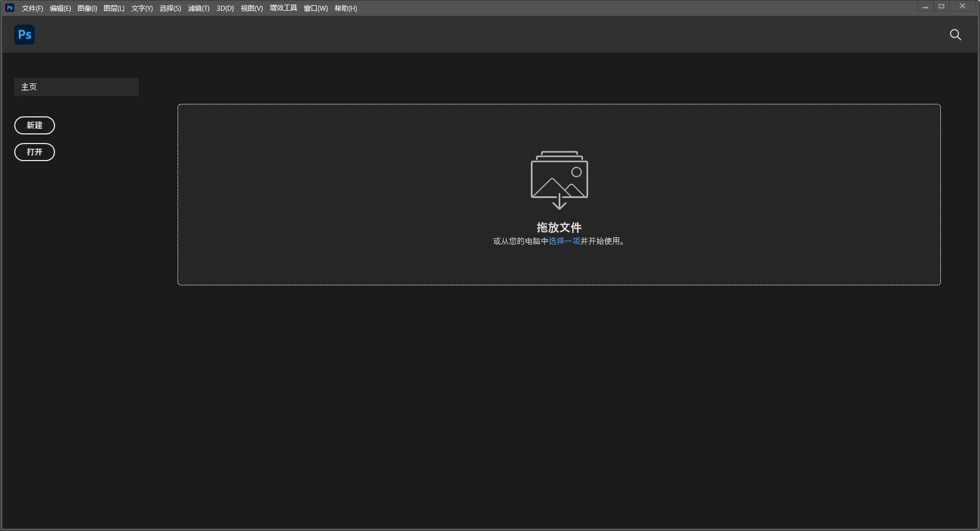
Task: Open the 图层(L) menu
Action: pos(114,8)
